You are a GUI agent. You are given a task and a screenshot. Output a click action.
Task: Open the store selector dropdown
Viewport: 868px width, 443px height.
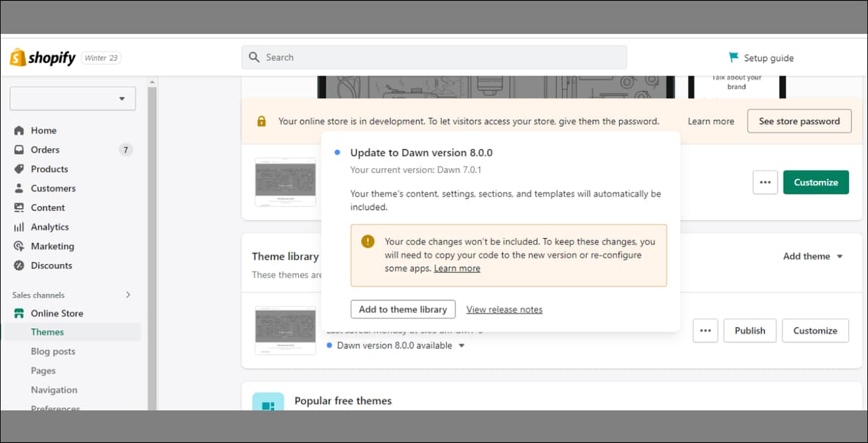73,98
